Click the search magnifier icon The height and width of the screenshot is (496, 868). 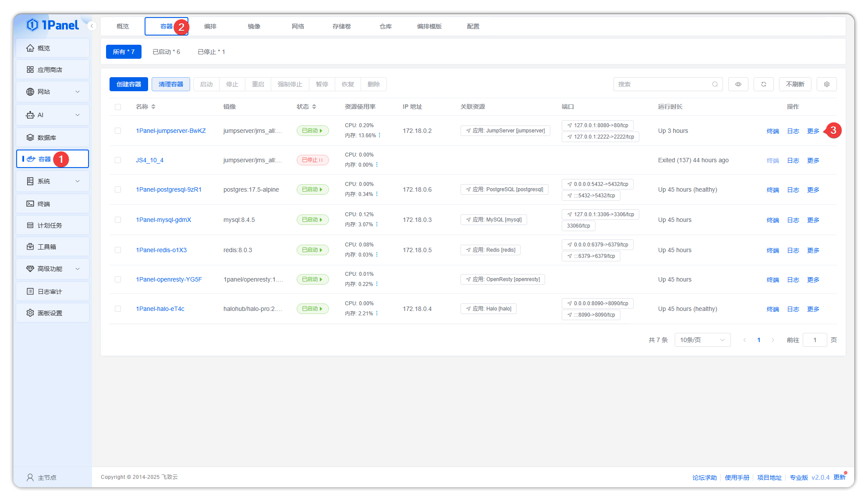pos(715,84)
